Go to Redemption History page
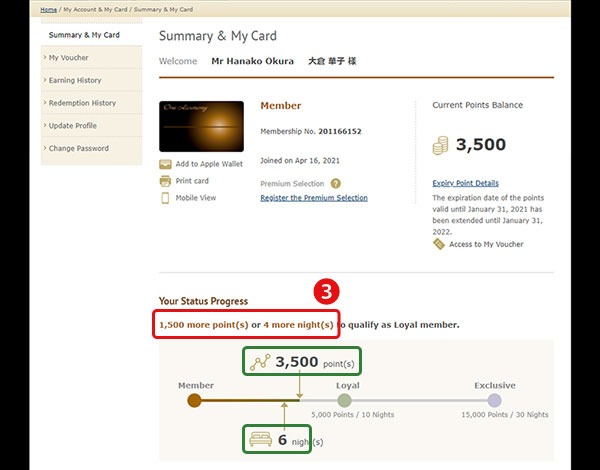Image resolution: width=600 pixels, height=470 pixels. click(x=82, y=103)
